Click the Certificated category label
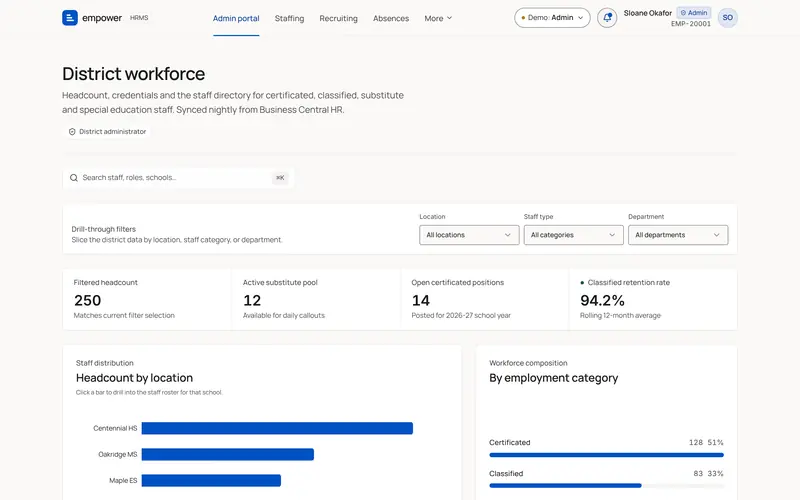 (510, 442)
